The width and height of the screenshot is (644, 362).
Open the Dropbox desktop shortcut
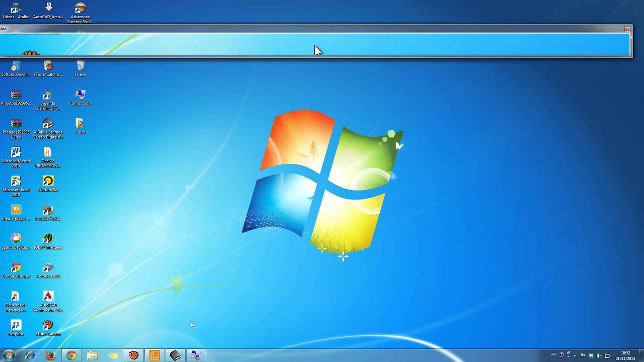[16, 328]
